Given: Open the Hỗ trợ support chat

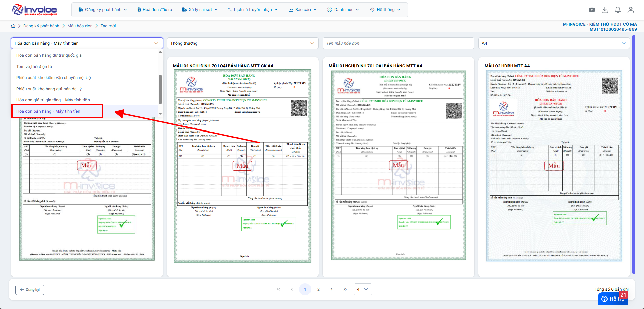Looking at the screenshot, I should [613, 299].
